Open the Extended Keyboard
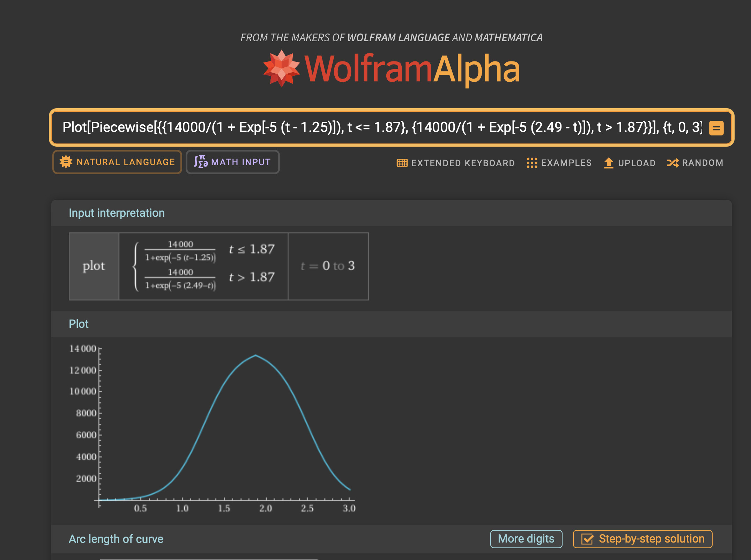The image size is (751, 560). click(x=456, y=163)
